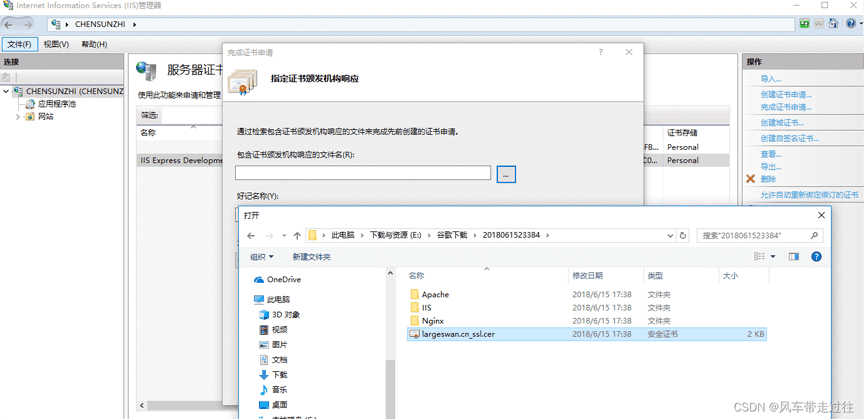Click the IIS Manager back navigation arrow
This screenshot has height=419, width=864.
point(9,24)
